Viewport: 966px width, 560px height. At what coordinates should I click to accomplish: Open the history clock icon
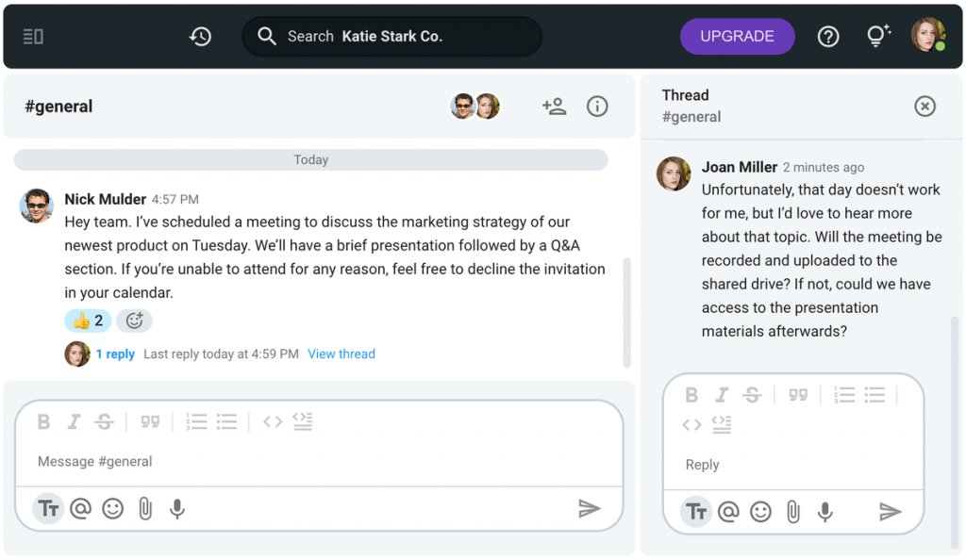(200, 37)
